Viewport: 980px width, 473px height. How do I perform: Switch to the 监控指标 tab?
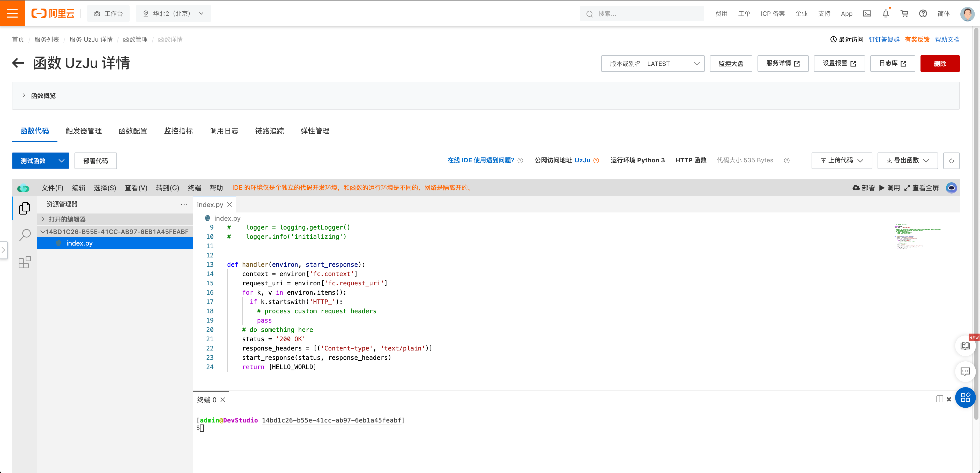[x=179, y=131]
